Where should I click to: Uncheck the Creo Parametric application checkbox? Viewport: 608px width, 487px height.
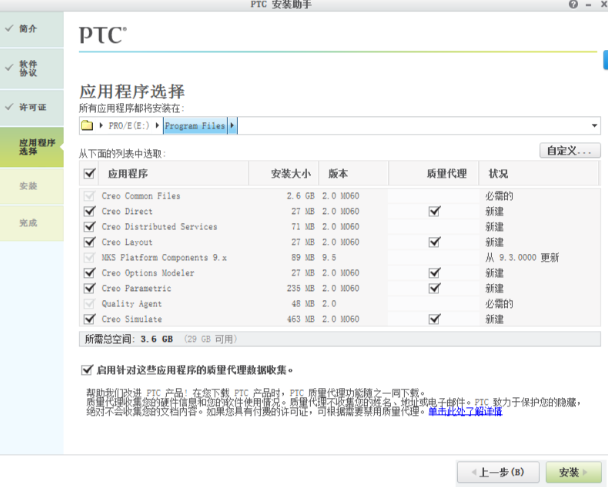point(89,288)
